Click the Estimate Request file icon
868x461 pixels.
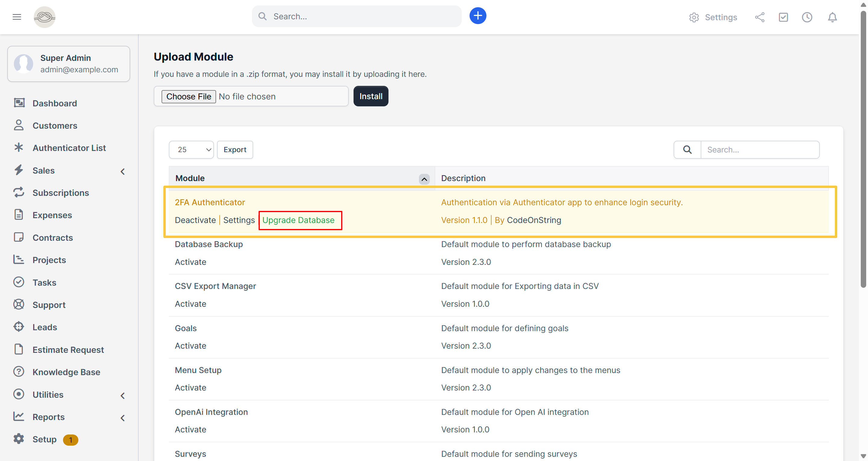pyautogui.click(x=19, y=349)
